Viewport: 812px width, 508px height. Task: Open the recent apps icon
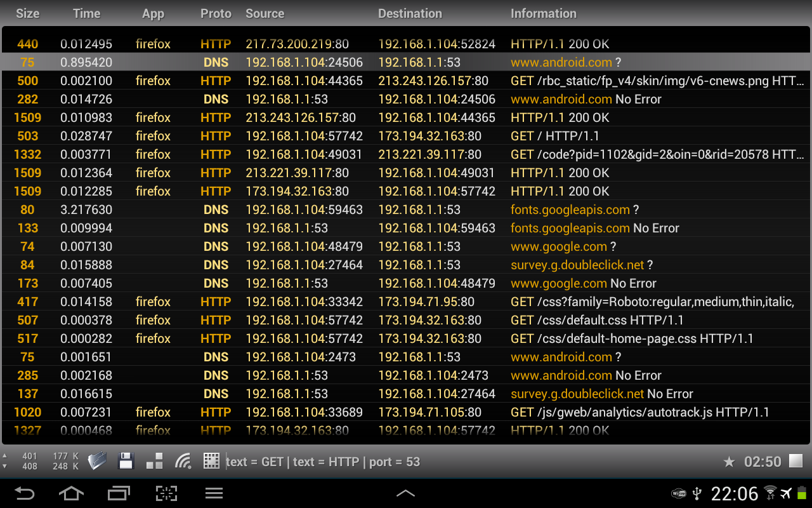pos(119,493)
